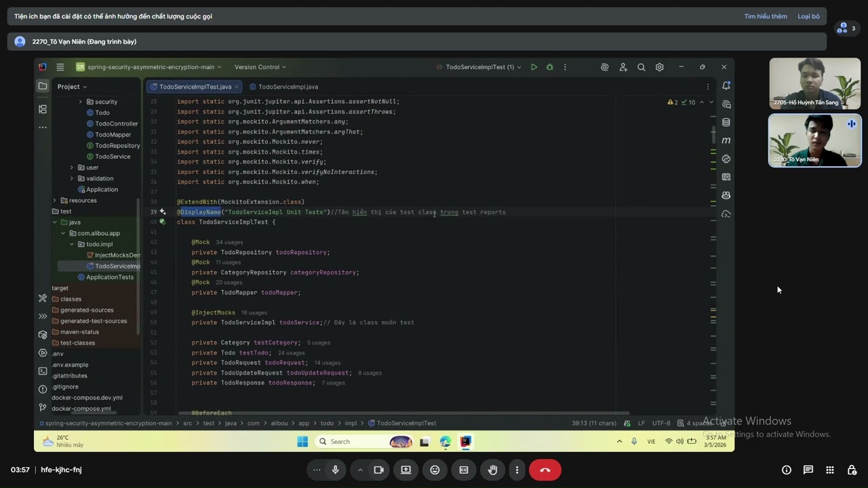The width and height of the screenshot is (868, 488).
Task: Open more run actions vertical dots
Action: click(x=565, y=67)
